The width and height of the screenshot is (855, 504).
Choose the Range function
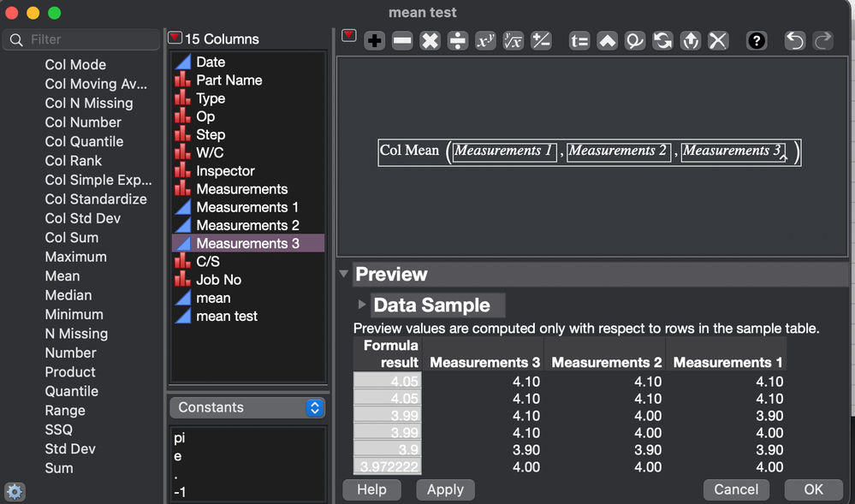pos(65,410)
